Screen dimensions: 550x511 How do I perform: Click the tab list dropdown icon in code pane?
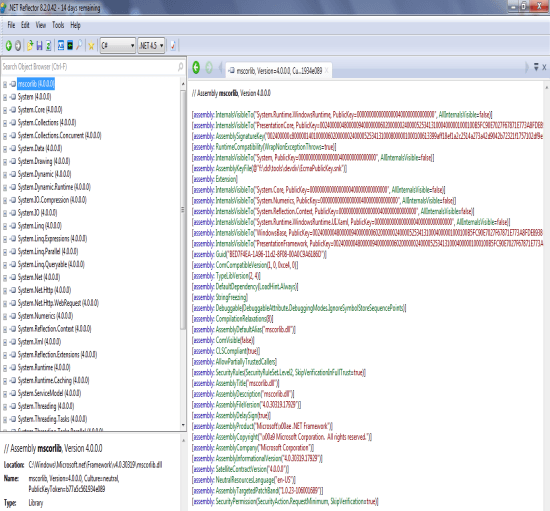point(536,67)
